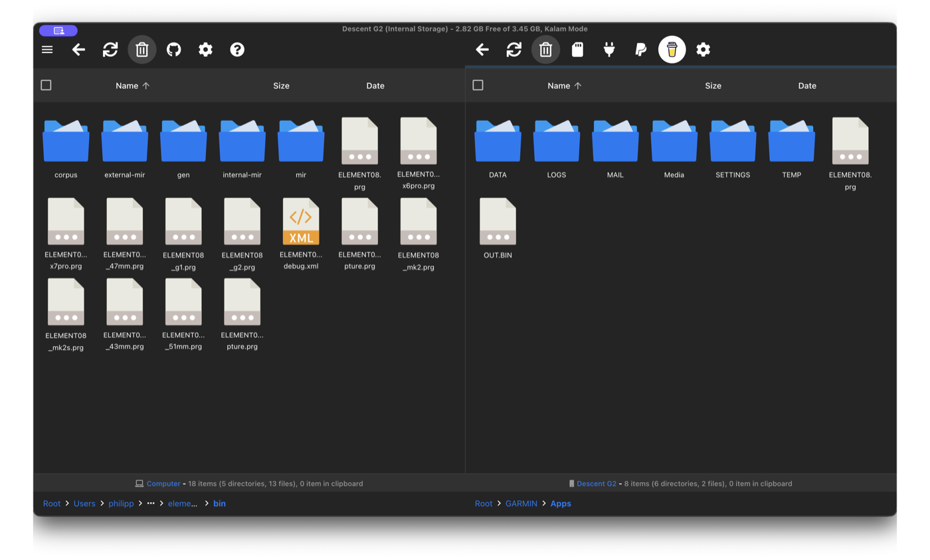Click the GARMIN breadcrumb
930x560 pixels.
tap(521, 504)
